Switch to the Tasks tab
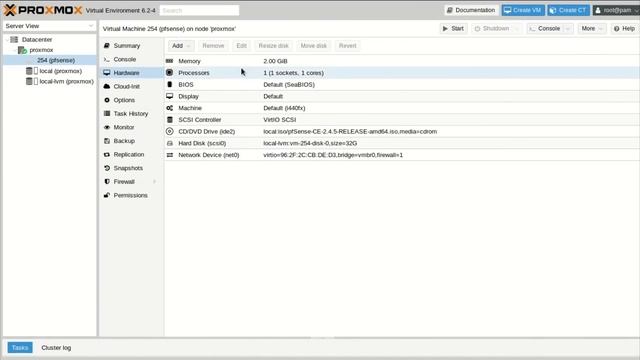This screenshot has height=360, width=640. pyautogui.click(x=20, y=348)
